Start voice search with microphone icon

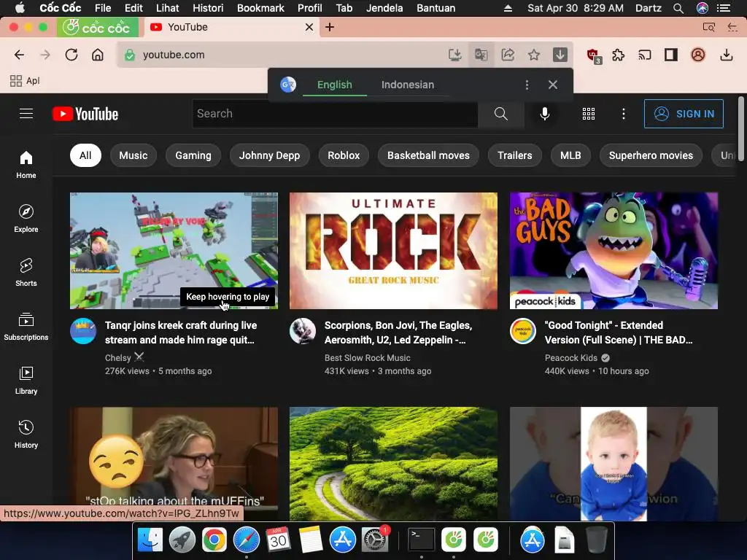coord(544,114)
